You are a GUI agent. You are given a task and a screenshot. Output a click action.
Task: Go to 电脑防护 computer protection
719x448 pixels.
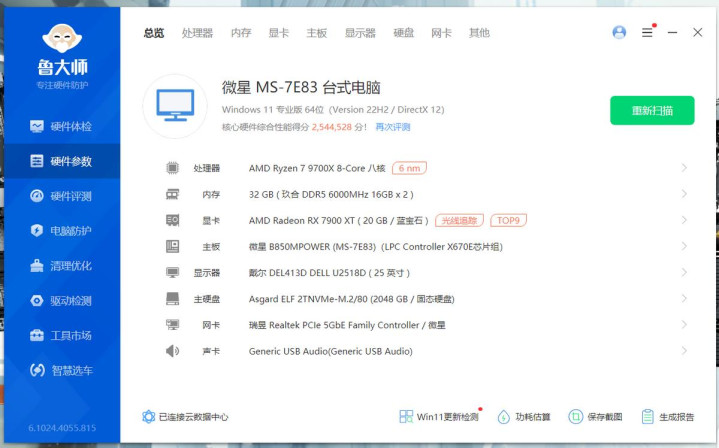click(x=61, y=231)
